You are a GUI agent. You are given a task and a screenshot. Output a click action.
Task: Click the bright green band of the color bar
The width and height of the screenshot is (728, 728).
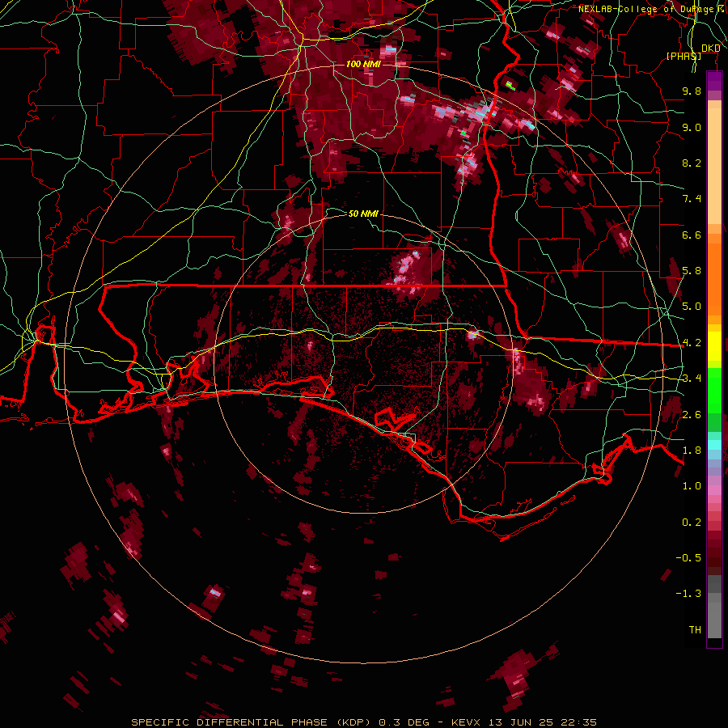[x=714, y=392]
